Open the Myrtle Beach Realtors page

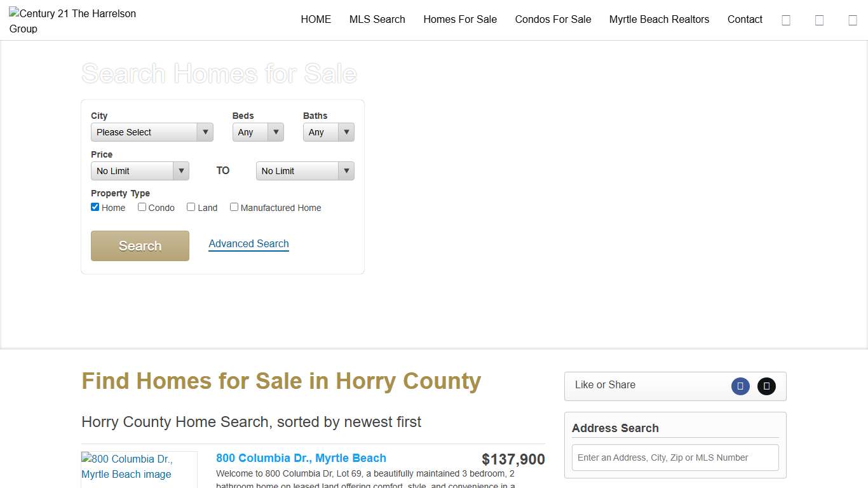pyautogui.click(x=659, y=19)
